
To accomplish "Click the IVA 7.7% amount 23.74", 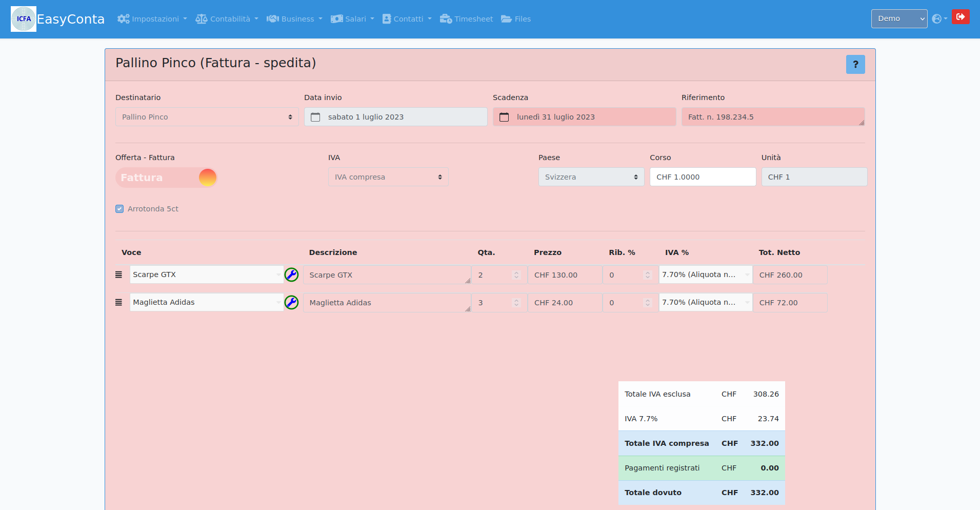I will pyautogui.click(x=768, y=419).
